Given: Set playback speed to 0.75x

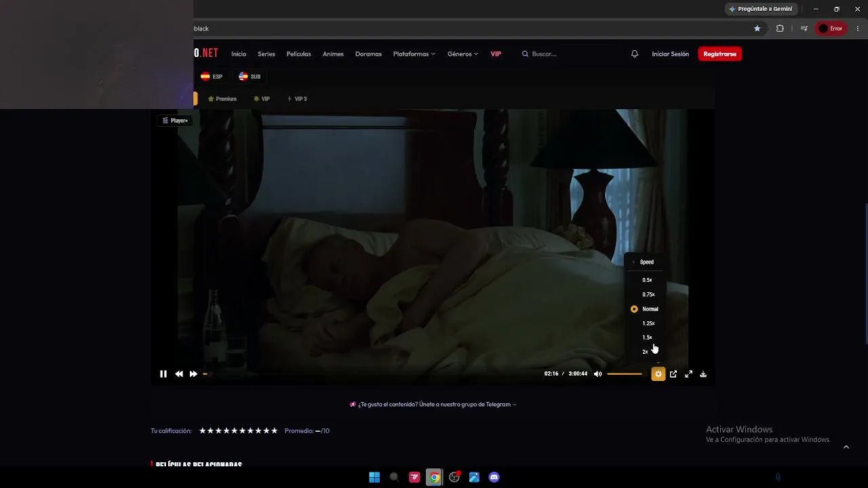Looking at the screenshot, I should coord(645,294).
